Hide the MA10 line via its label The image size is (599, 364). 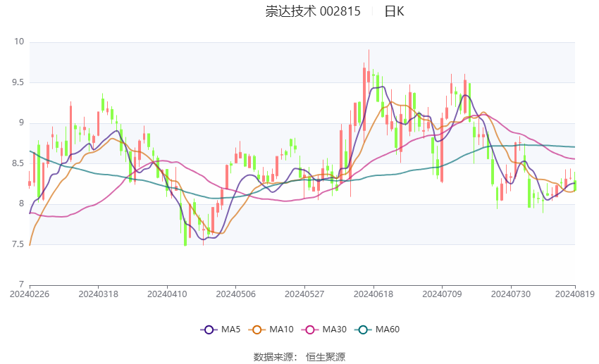(282, 330)
